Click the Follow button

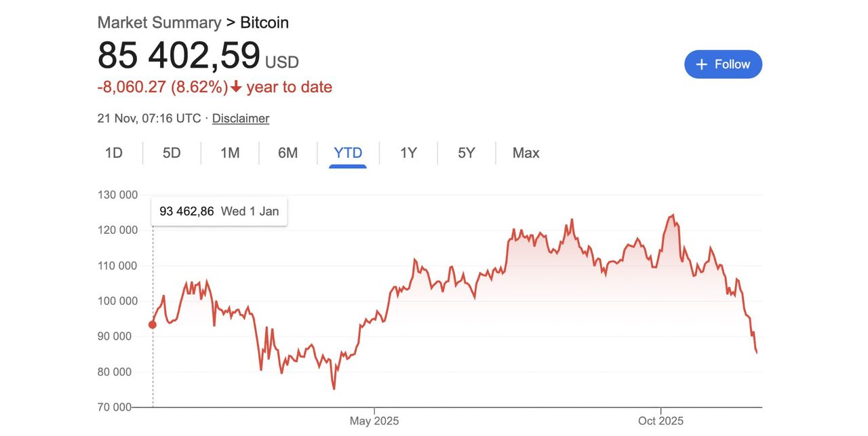tap(723, 64)
